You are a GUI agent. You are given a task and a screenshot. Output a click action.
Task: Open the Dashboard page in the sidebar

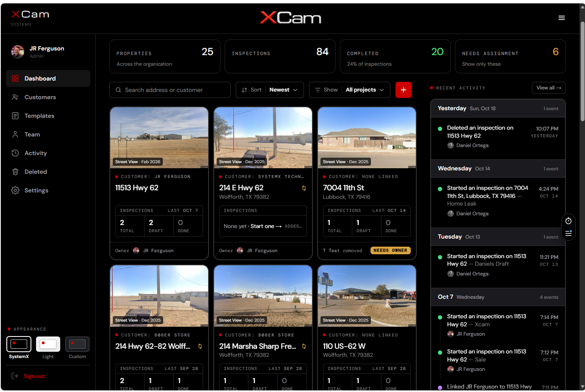tap(48, 78)
